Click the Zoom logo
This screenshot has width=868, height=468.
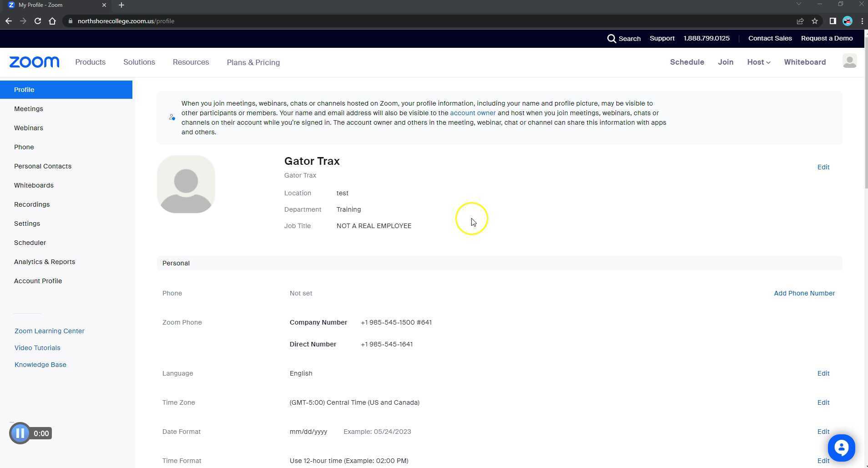[x=34, y=62]
